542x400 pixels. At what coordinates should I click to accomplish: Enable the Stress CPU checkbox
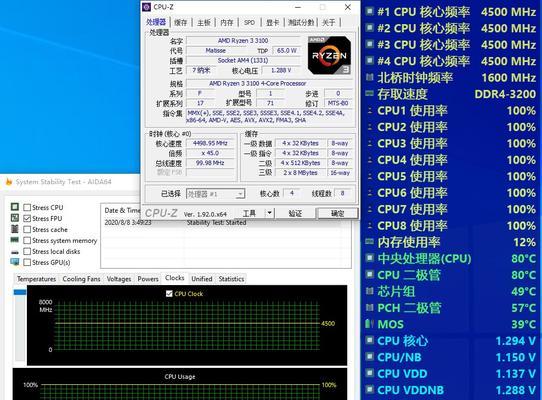[x=27, y=207]
